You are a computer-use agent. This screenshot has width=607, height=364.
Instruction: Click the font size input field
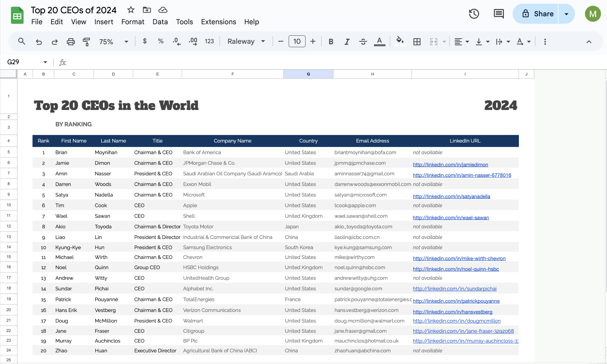[297, 41]
